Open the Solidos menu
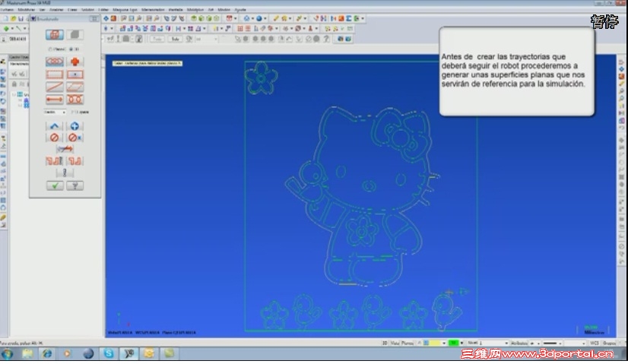This screenshot has height=364, width=628. point(87,10)
